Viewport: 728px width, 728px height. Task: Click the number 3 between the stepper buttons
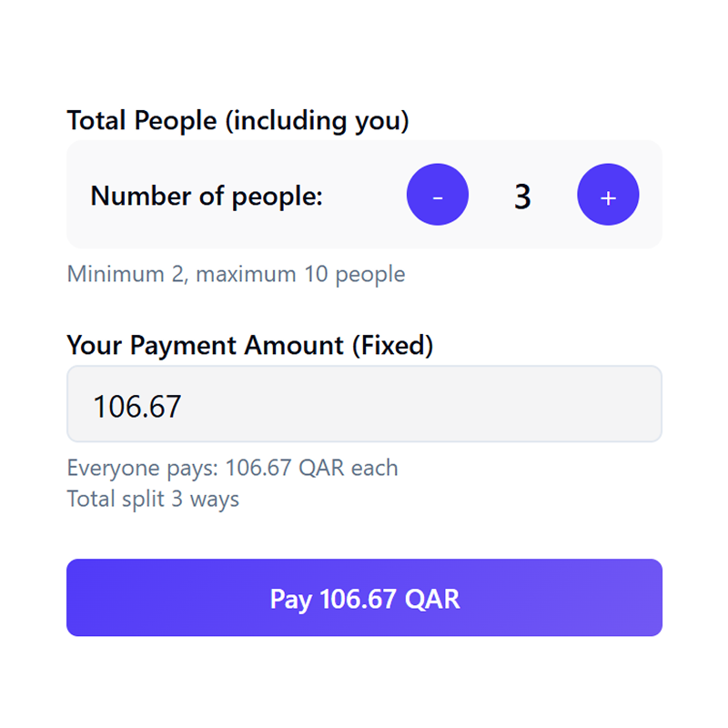[x=523, y=195]
